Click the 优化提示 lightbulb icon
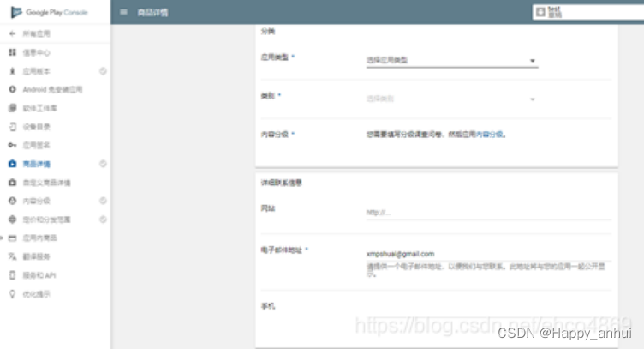Image resolution: width=644 pixels, height=349 pixels. point(12,294)
